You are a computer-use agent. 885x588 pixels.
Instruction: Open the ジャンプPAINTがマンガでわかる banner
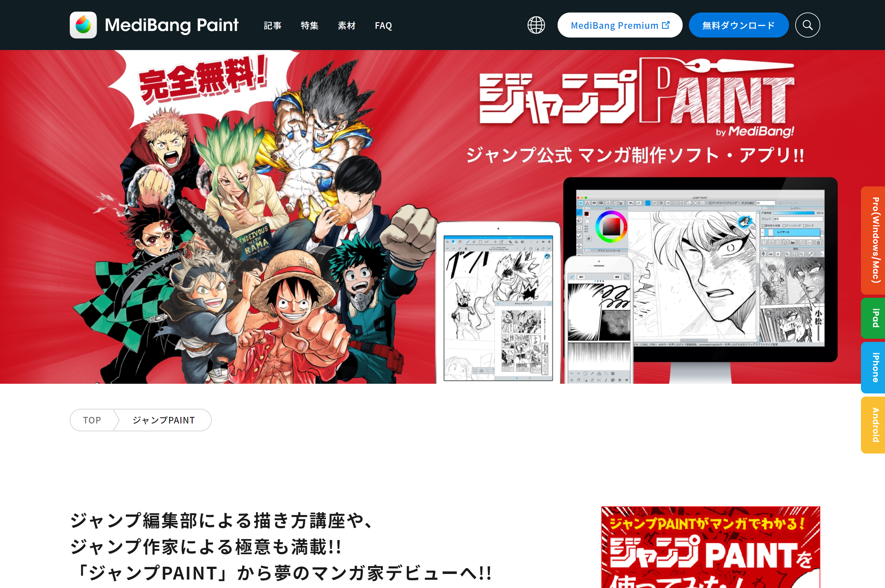pos(710,547)
